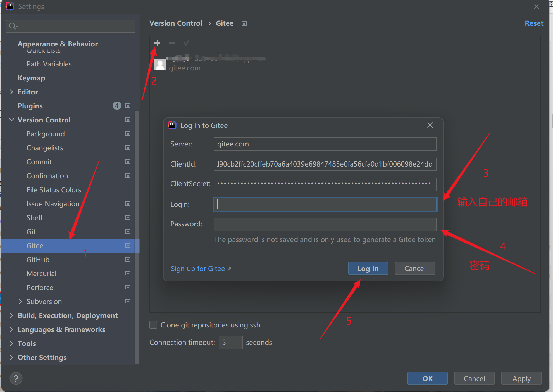Click Cancel at bottom of Settings dialog
Image resolution: width=553 pixels, height=392 pixels.
point(474,378)
